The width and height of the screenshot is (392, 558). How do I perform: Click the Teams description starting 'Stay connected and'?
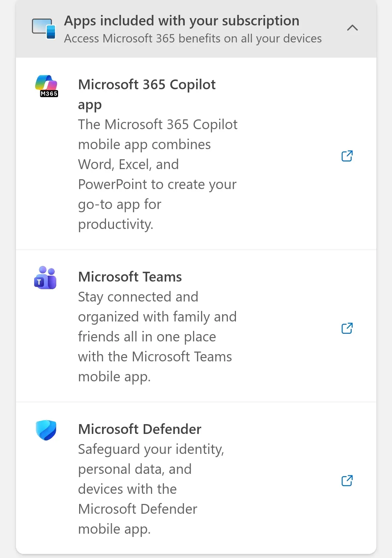pyautogui.click(x=157, y=337)
